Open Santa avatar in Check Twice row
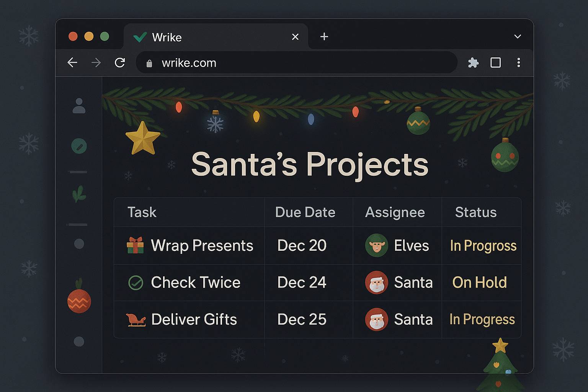Image resolution: width=588 pixels, height=392 pixels. pos(377,283)
